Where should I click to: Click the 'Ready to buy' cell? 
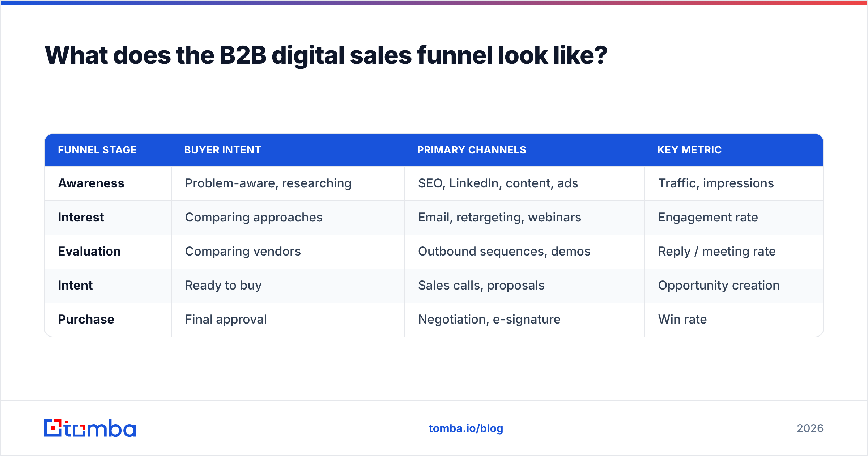(x=288, y=286)
